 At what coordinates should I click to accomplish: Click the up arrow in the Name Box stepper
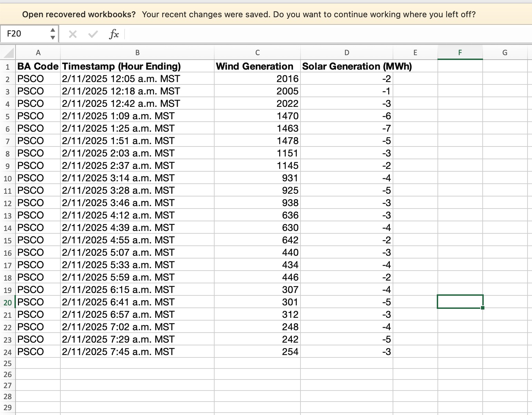52,30
